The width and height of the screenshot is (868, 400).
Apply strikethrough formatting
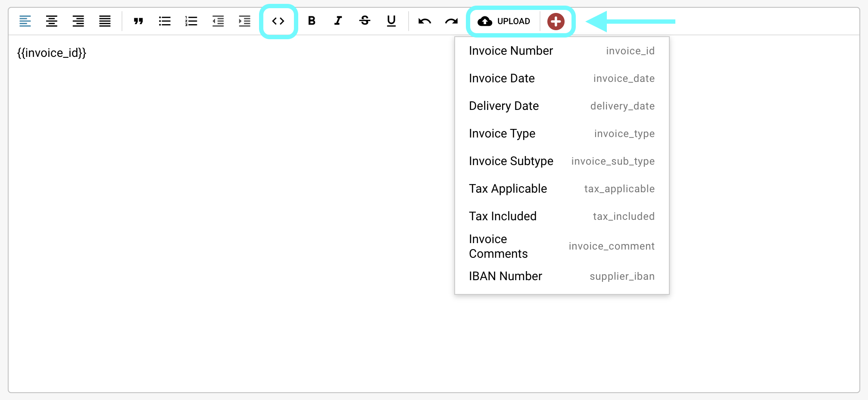tap(365, 21)
